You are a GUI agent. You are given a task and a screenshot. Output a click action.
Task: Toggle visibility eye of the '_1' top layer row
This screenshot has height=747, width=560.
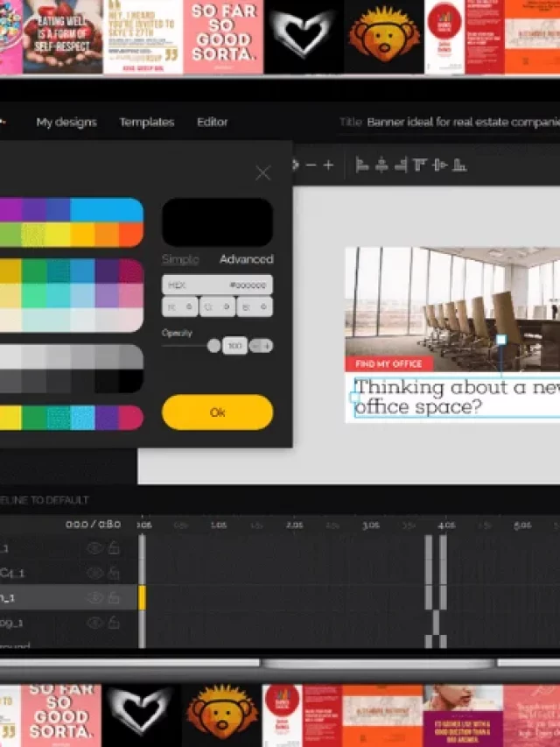click(94, 548)
